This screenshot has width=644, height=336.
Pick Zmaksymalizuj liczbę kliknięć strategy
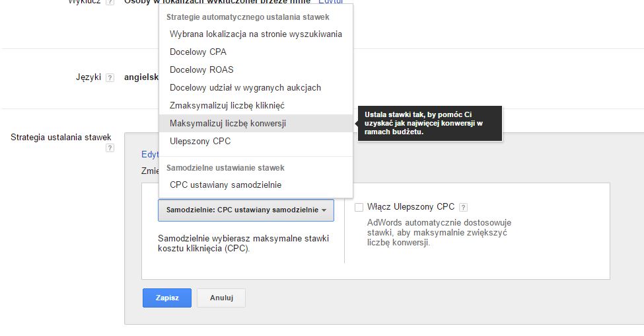click(256, 105)
